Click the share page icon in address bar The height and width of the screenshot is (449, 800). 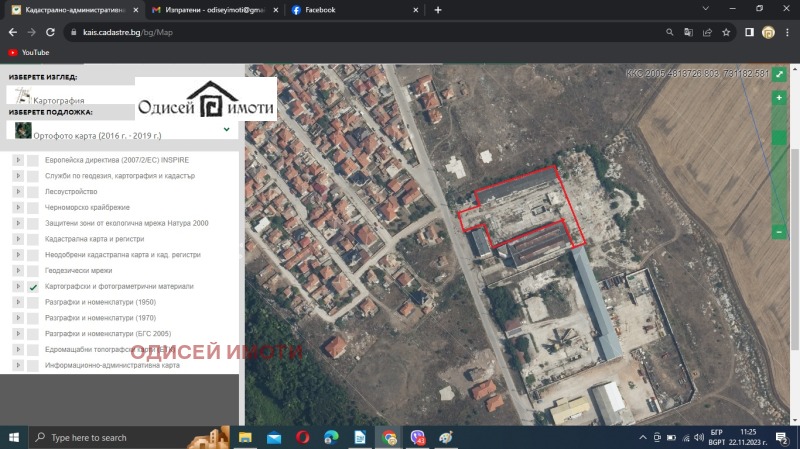[707, 32]
